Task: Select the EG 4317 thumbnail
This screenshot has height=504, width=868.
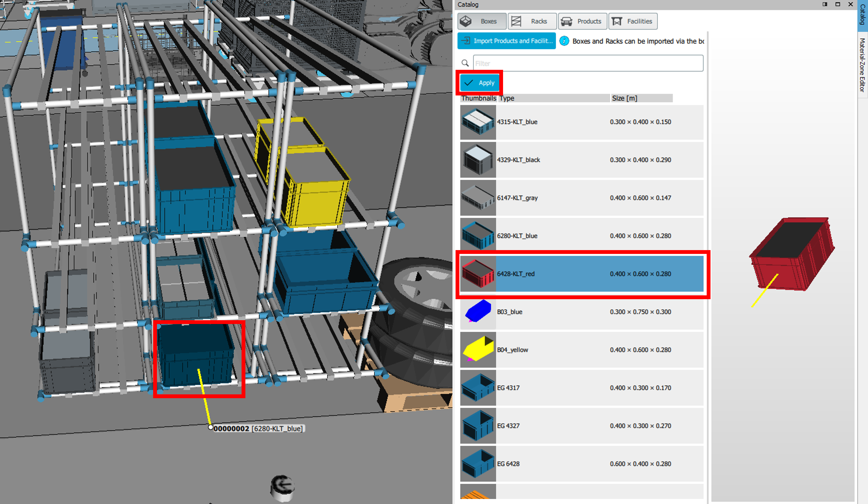Action: point(478,388)
